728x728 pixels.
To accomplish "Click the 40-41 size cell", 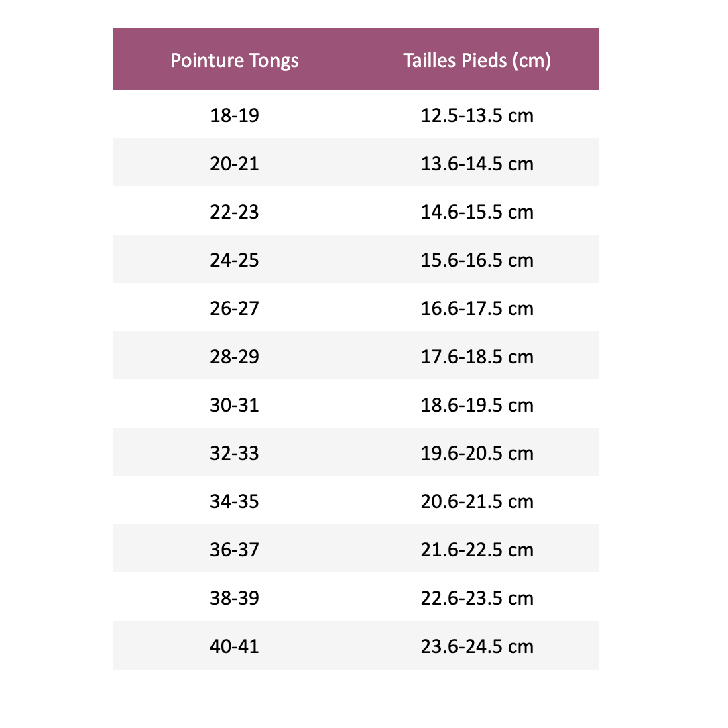I will click(x=235, y=646).
